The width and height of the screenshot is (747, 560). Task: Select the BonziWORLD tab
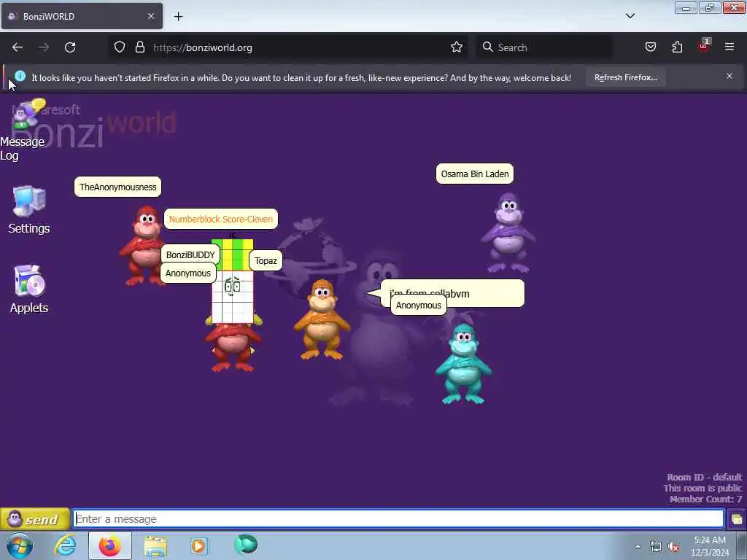(82, 16)
